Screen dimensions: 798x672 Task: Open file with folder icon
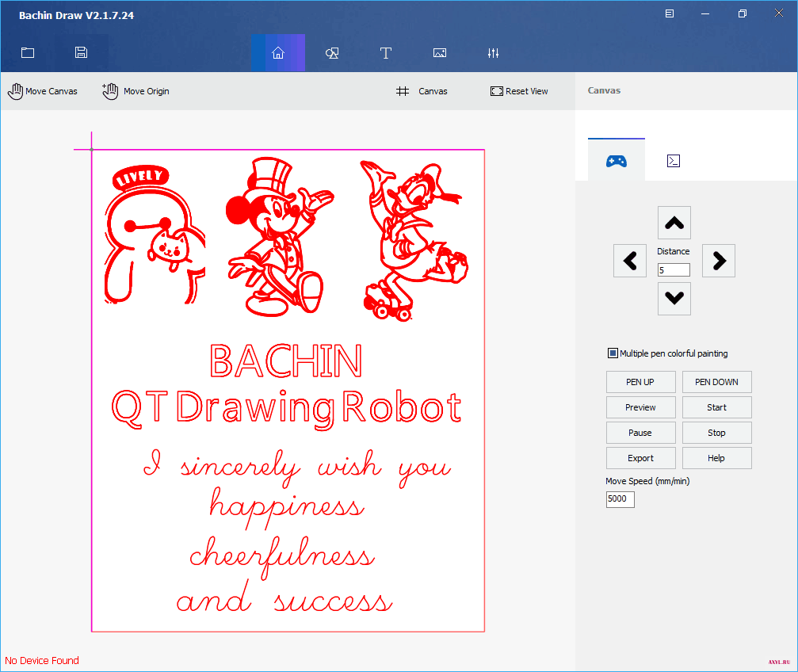pos(28,52)
